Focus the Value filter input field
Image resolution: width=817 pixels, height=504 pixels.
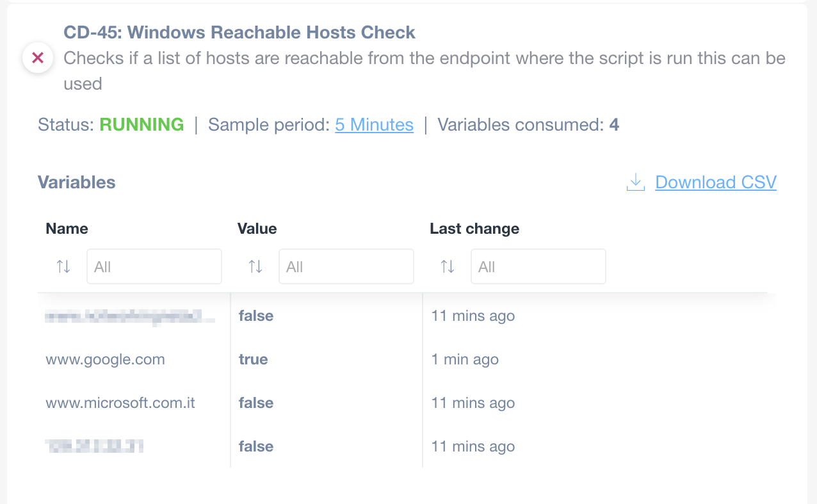[x=346, y=266]
